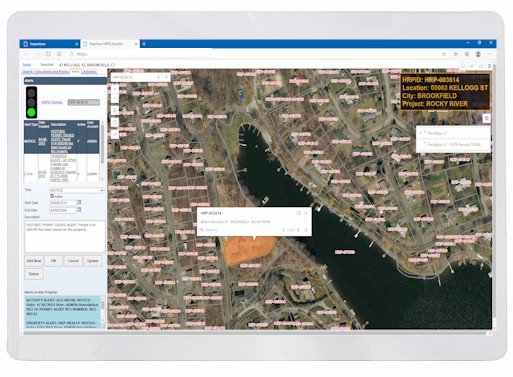Switch to the MapView browser tab
This screenshot has height=377, width=513.
110,44
